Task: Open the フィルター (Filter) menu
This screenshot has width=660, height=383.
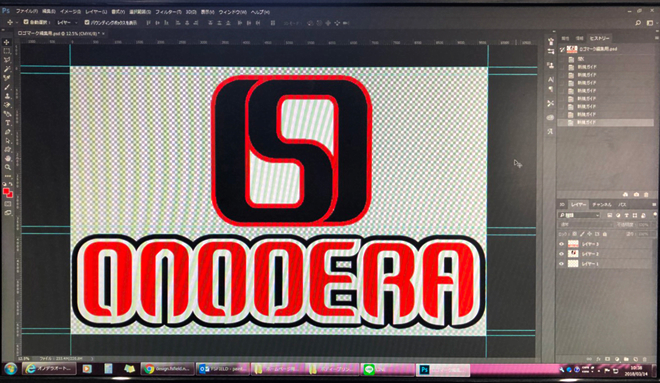Action: click(168, 12)
